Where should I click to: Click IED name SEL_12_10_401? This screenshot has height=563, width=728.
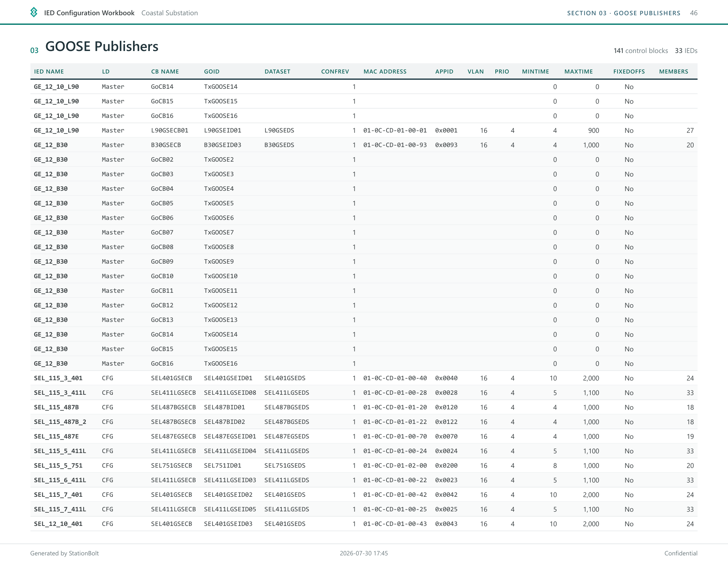(x=58, y=524)
